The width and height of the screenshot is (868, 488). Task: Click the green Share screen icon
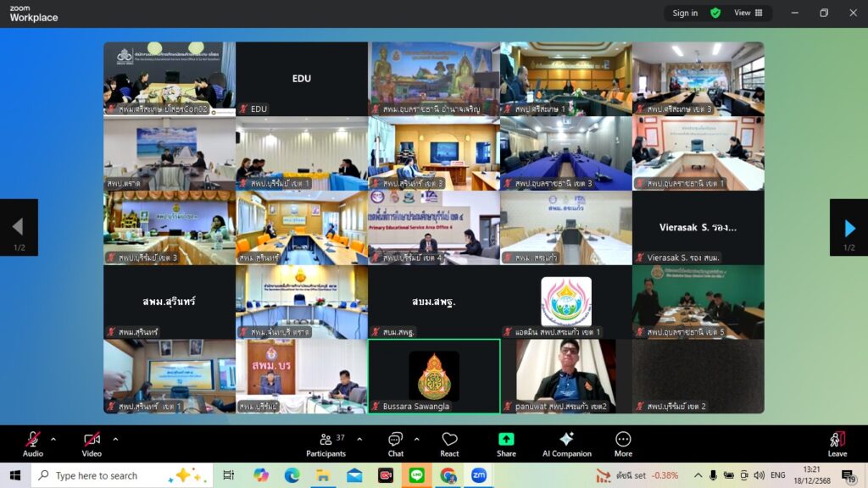click(x=506, y=439)
